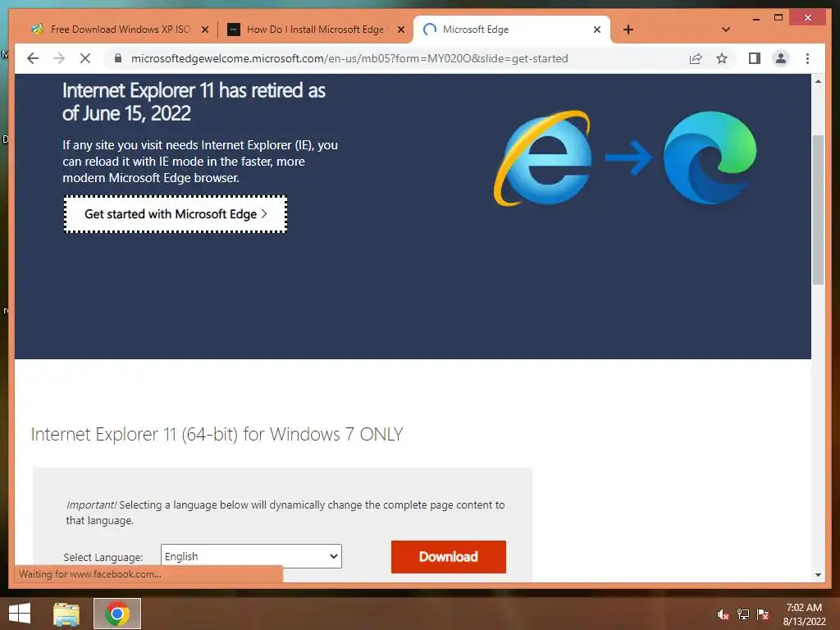Select the Microsoft Edge tab

512,30
